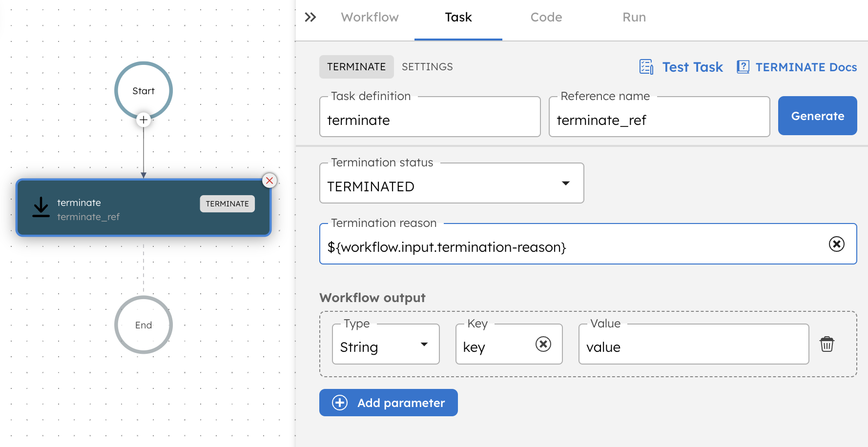Remove the terminate task node with the red X
The image size is (868, 447).
tap(269, 181)
